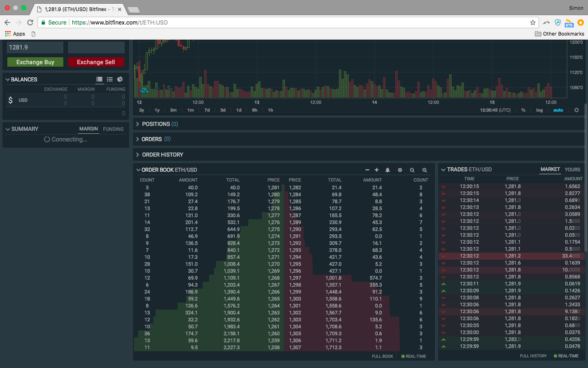
Task: Click the Exchange Buy button
Action: [x=35, y=62]
